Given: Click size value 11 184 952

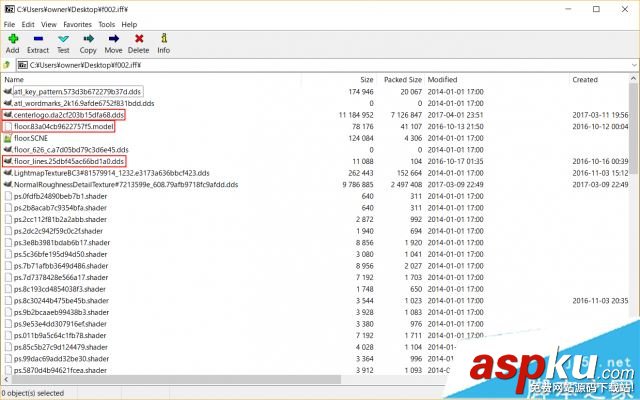Looking at the screenshot, I should pyautogui.click(x=356, y=115).
